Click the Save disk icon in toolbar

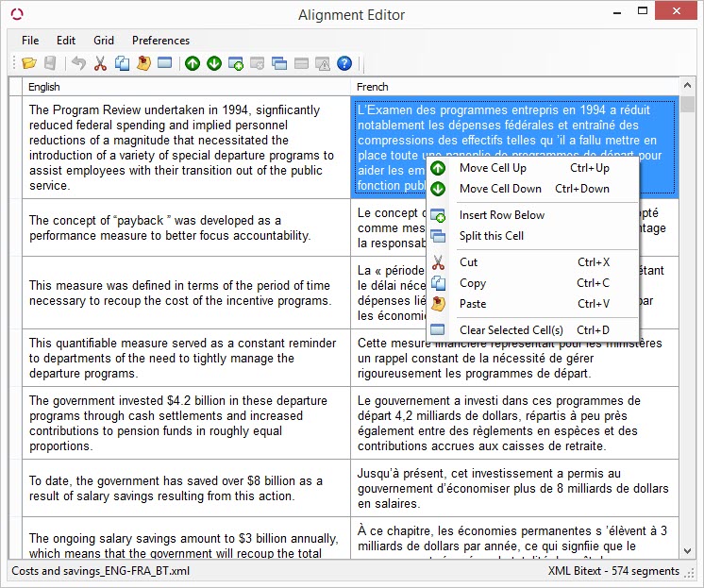point(50,63)
